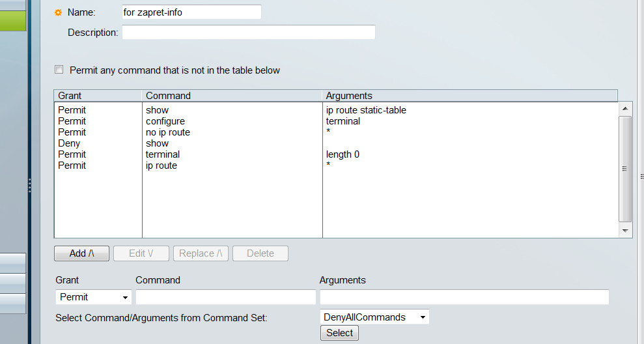Expand the DenyAllCommands command set dropdown

click(x=374, y=317)
